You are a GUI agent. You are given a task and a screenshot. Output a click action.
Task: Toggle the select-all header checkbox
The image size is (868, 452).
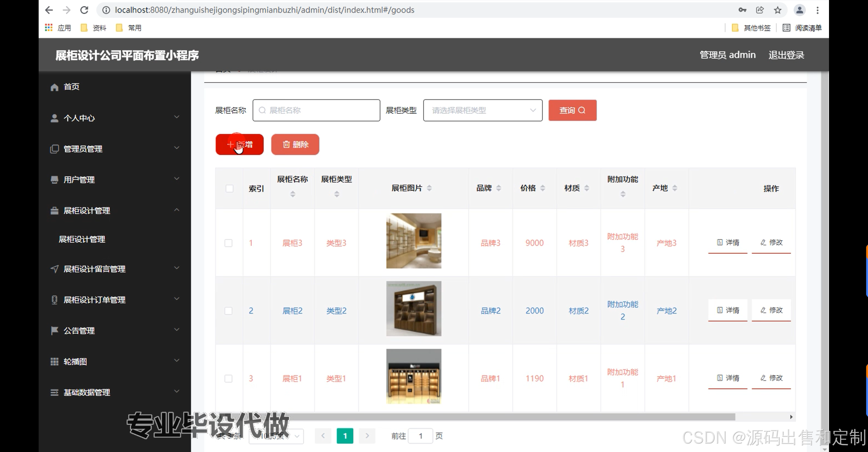tap(230, 188)
